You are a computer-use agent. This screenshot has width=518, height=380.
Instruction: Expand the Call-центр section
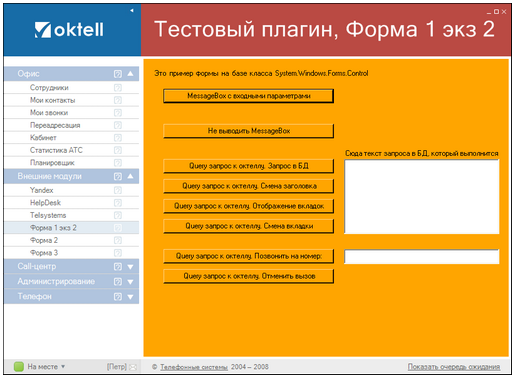[130, 267]
